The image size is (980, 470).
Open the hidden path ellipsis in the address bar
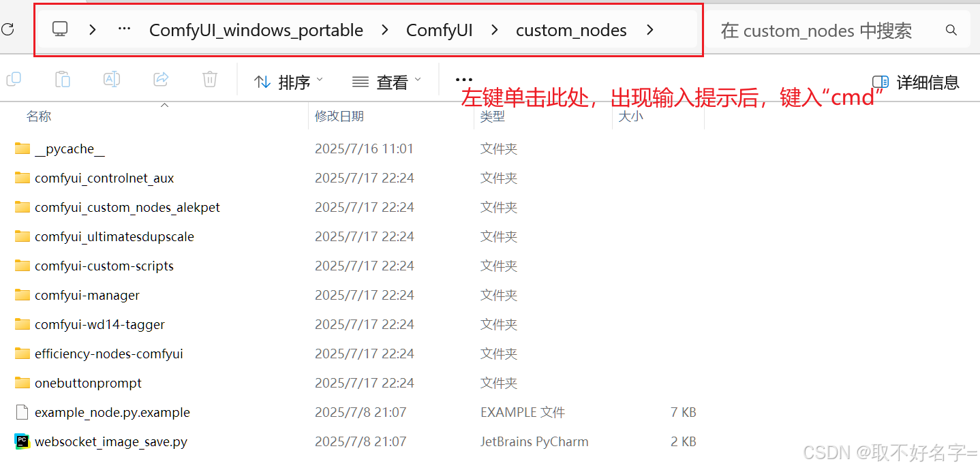click(124, 29)
